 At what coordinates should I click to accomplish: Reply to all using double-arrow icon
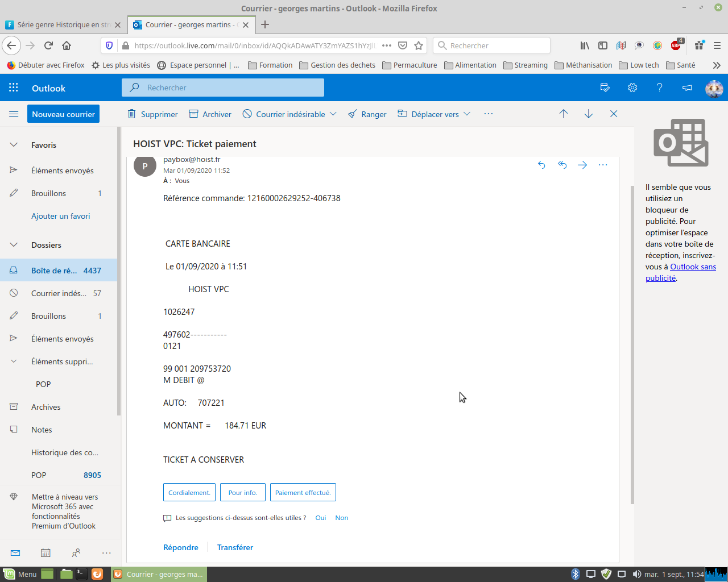[562, 165]
